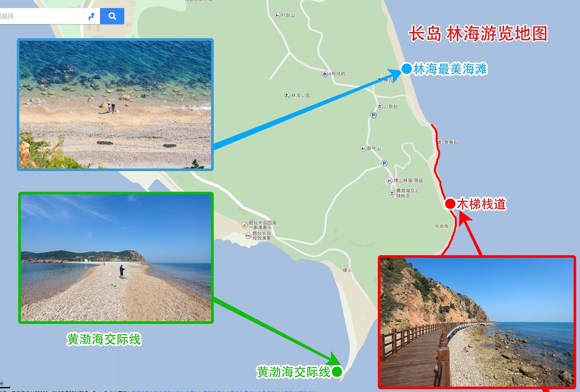Screen dimensions: 580x392
Task: Open the red-framed wooden boardwalk photo
Action: (x=477, y=322)
